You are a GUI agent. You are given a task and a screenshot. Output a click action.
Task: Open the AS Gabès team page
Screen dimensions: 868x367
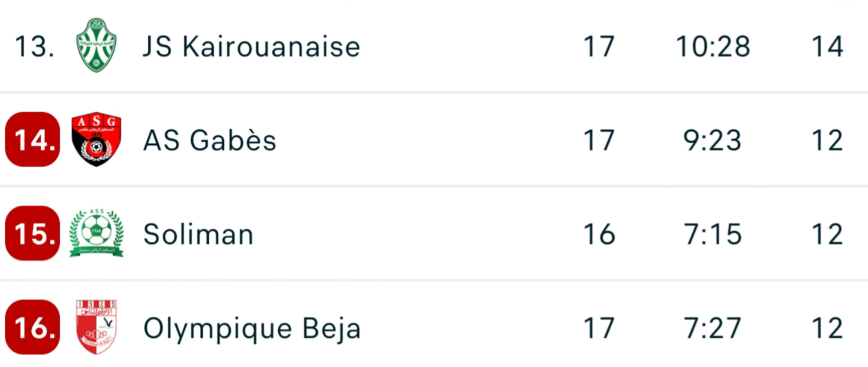210,140
